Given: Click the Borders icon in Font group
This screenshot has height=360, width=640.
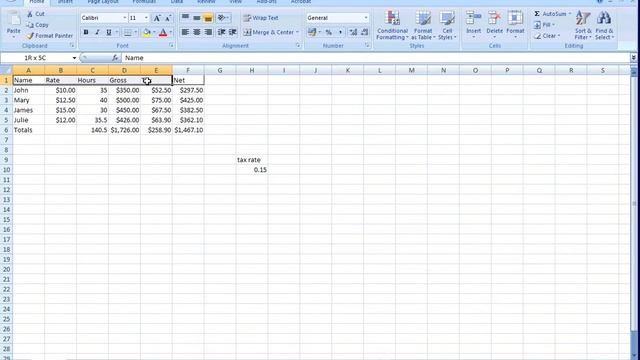Looking at the screenshot, I should 128,32.
